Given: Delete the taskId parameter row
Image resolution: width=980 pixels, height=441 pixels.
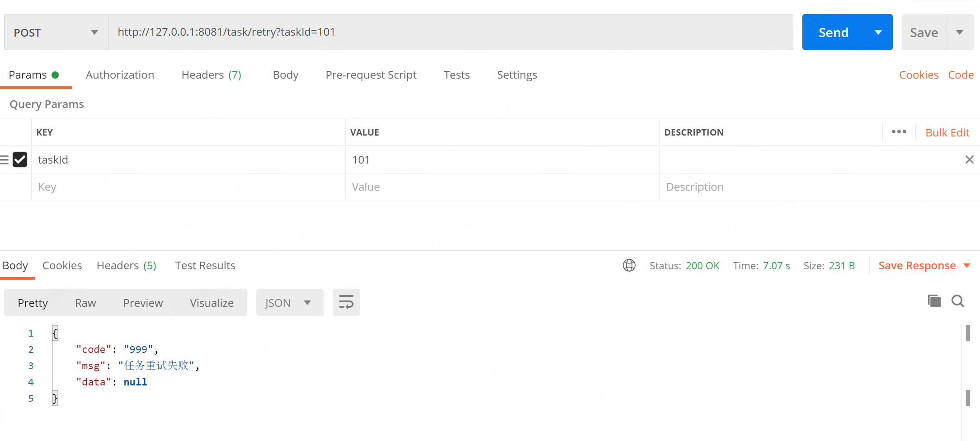Looking at the screenshot, I should click(970, 160).
